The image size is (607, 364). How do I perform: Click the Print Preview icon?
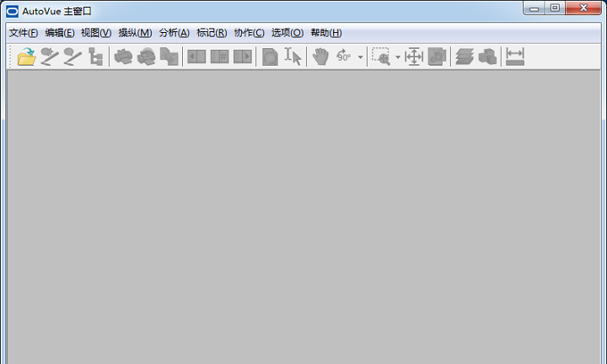147,56
